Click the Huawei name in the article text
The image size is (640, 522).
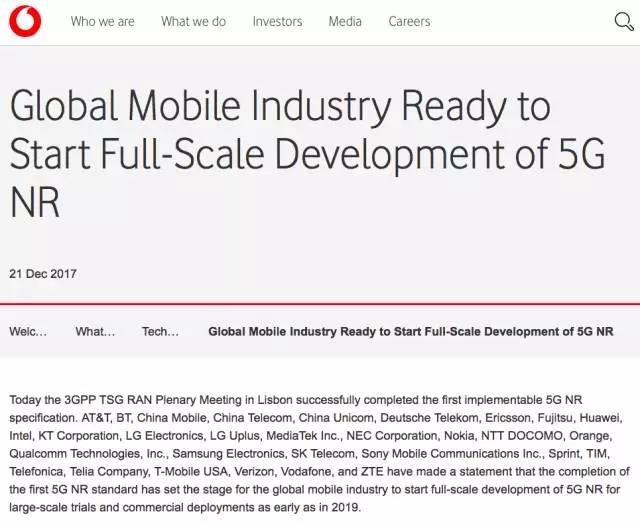[600, 418]
